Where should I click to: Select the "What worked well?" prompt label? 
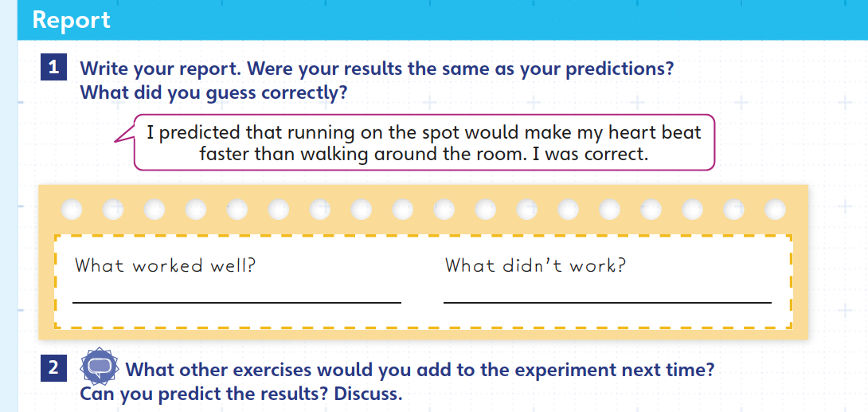(165, 265)
